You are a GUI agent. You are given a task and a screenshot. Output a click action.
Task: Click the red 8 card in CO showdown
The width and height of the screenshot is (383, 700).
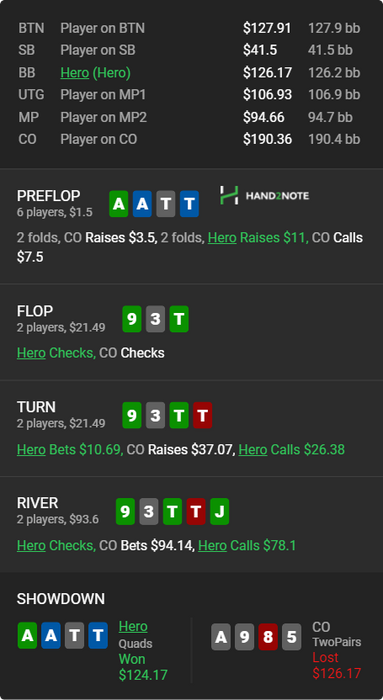(268, 637)
